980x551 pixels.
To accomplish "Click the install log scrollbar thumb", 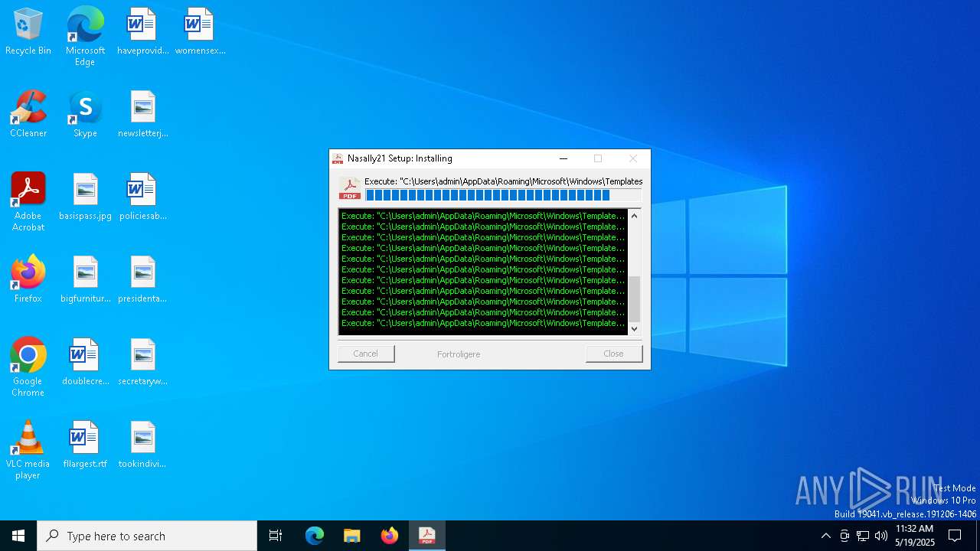I will pos(634,299).
